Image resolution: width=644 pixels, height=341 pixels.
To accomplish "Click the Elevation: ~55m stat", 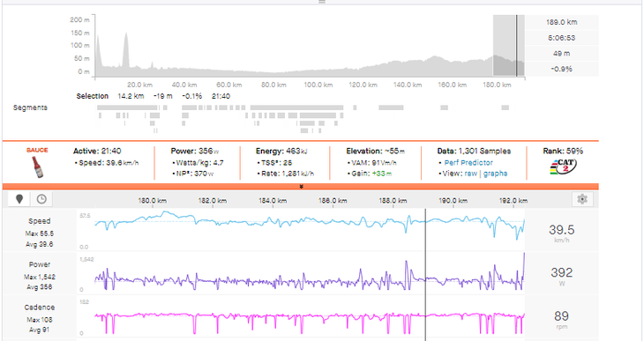I will coord(376,151).
